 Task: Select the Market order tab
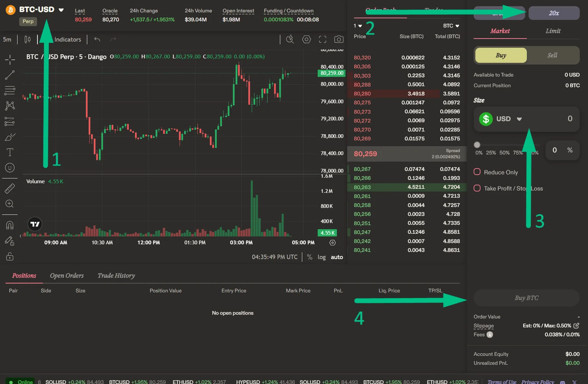(500, 31)
